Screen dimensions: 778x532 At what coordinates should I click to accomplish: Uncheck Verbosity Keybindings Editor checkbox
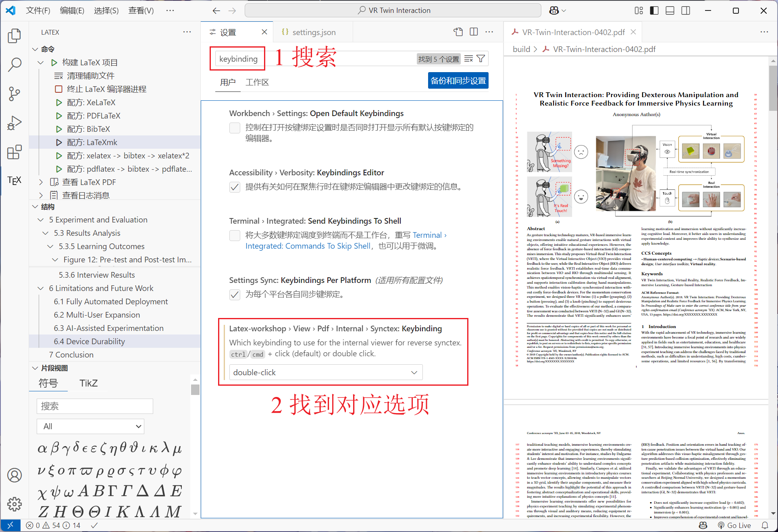click(235, 187)
